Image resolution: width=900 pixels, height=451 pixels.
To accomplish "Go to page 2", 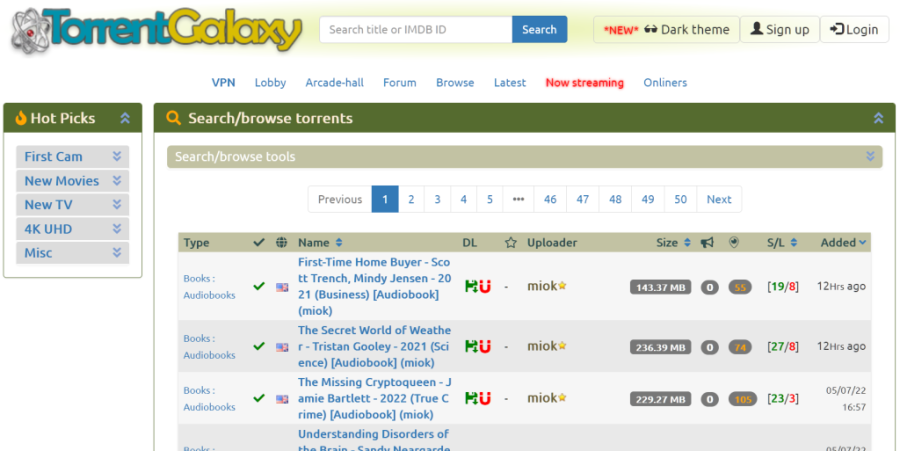I will click(x=411, y=199).
